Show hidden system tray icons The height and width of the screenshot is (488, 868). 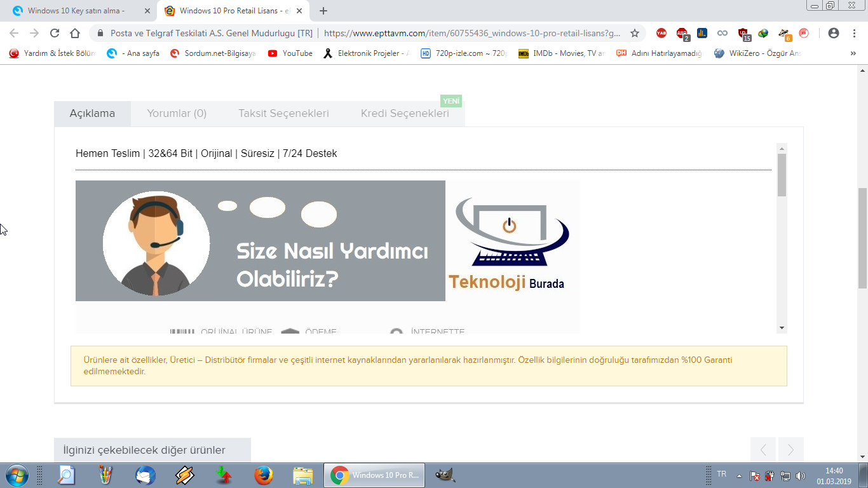[x=739, y=476]
